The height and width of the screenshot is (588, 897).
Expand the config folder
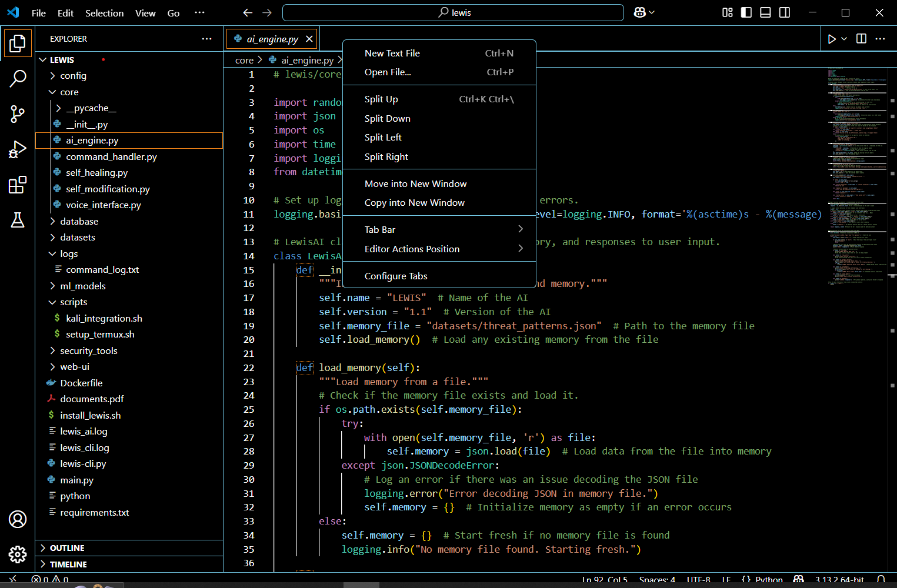73,76
